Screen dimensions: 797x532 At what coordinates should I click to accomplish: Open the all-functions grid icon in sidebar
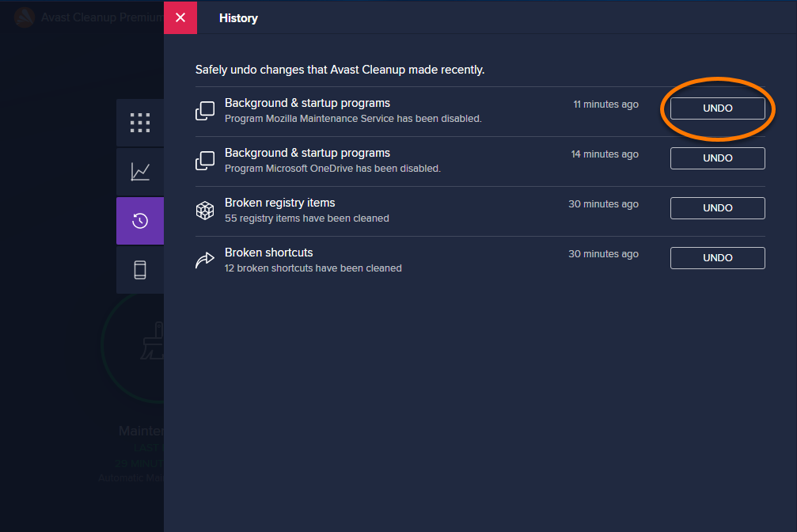(x=140, y=123)
